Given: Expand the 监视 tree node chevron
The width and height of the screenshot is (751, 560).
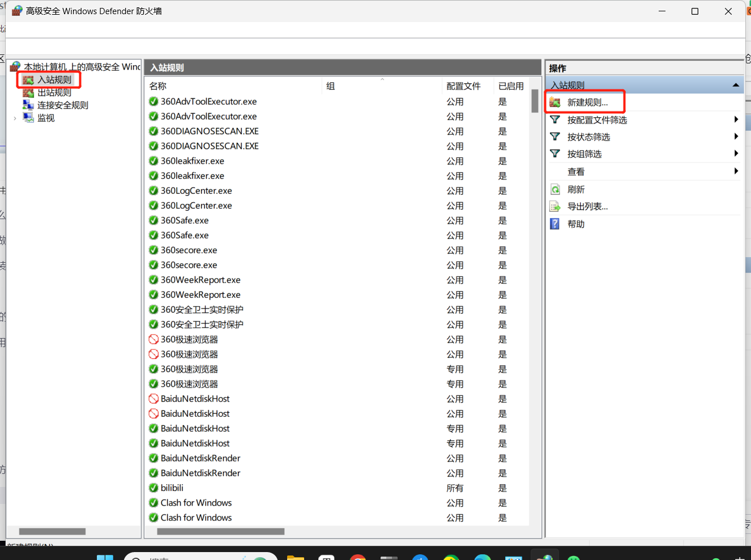Looking at the screenshot, I should [x=15, y=118].
